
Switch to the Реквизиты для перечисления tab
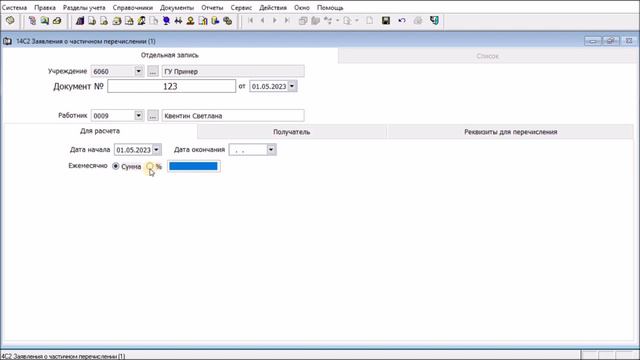click(x=511, y=132)
